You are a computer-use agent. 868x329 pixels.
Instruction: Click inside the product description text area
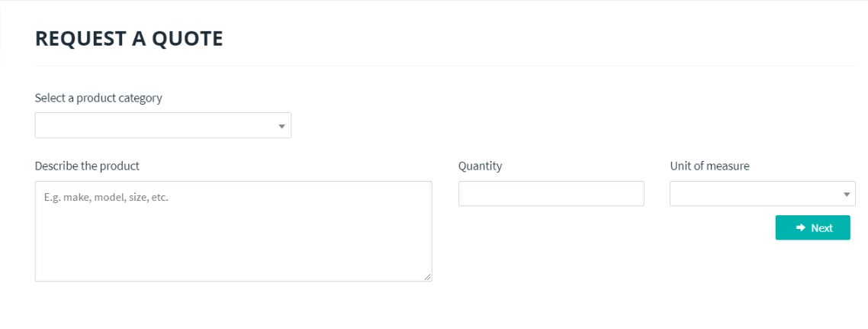click(x=233, y=229)
